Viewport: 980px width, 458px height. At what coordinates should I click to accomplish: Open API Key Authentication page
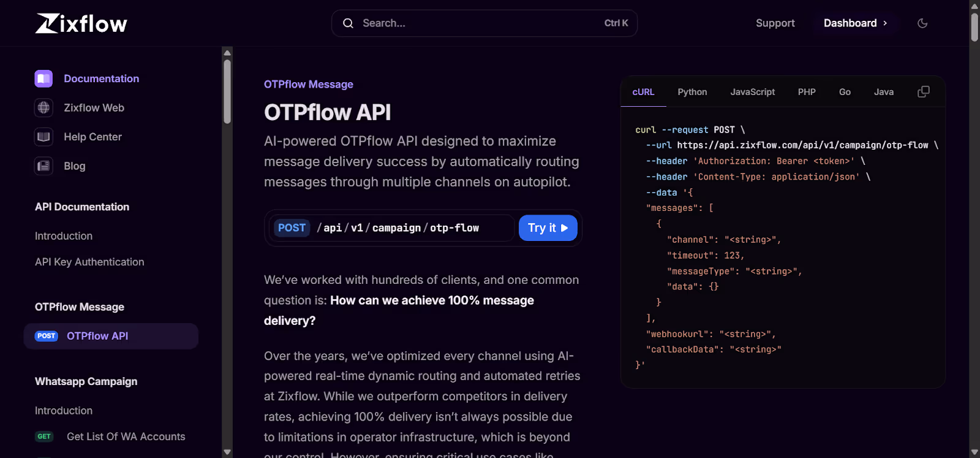[x=89, y=262]
